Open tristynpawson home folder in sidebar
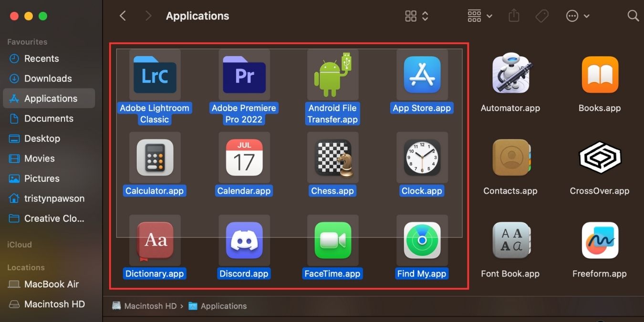Viewport: 644px width, 322px height. [49, 198]
